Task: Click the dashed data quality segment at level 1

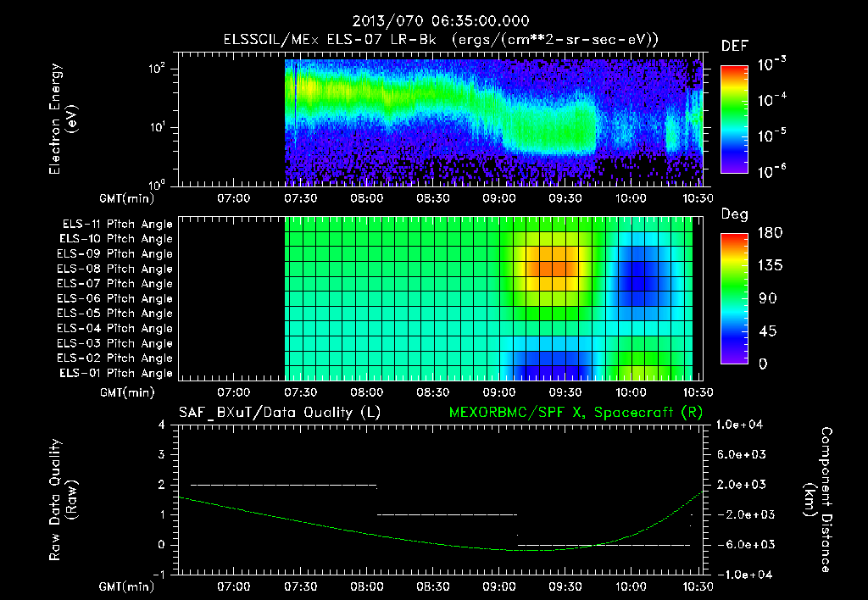Action: pos(447,514)
